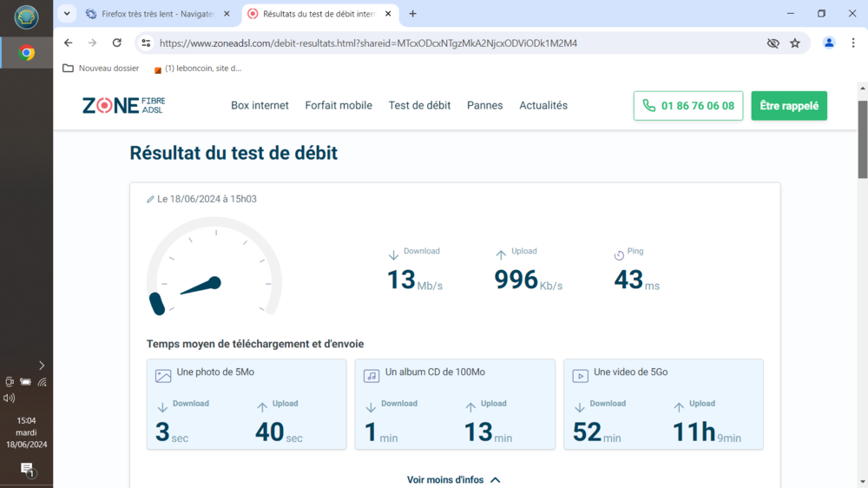This screenshot has height=488, width=868.
Task: Click the 52 min video download time
Action: tap(597, 432)
